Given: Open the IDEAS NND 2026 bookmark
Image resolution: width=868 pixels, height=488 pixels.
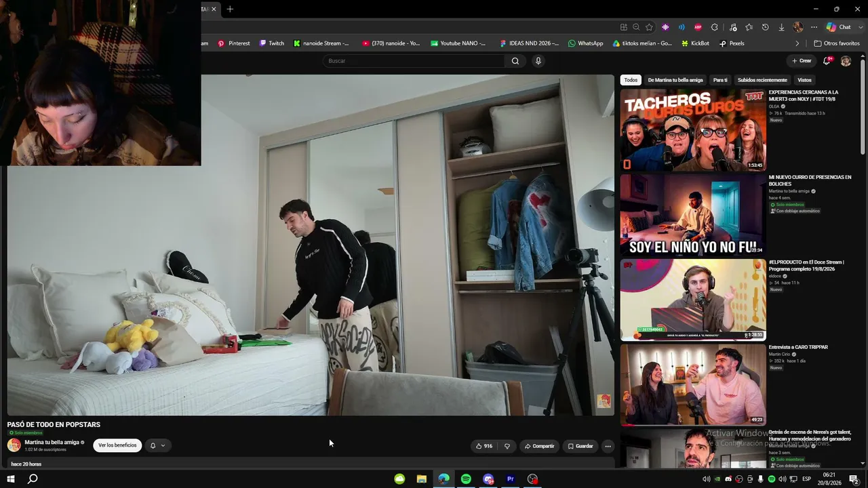Looking at the screenshot, I should tap(530, 43).
